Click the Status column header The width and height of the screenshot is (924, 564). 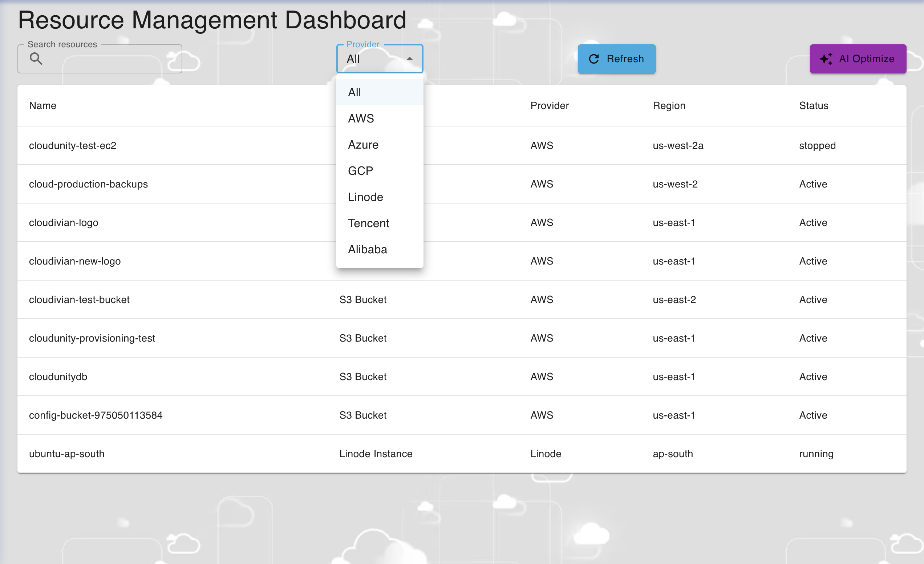[x=813, y=106]
